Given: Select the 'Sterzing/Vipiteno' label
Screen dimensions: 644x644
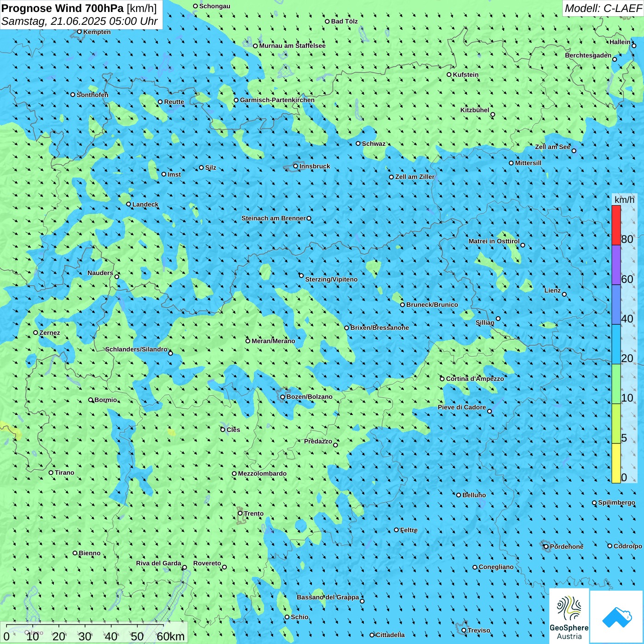Looking at the screenshot, I should coord(331,279).
